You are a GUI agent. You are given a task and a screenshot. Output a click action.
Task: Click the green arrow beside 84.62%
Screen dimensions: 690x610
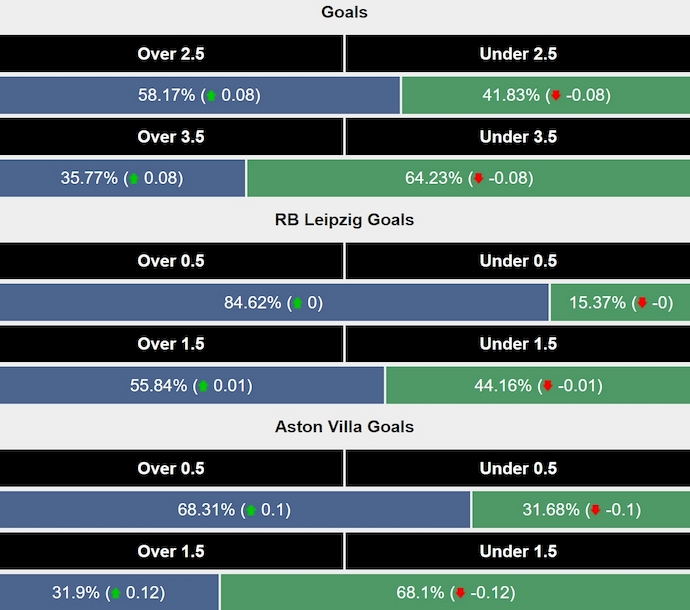(x=296, y=303)
